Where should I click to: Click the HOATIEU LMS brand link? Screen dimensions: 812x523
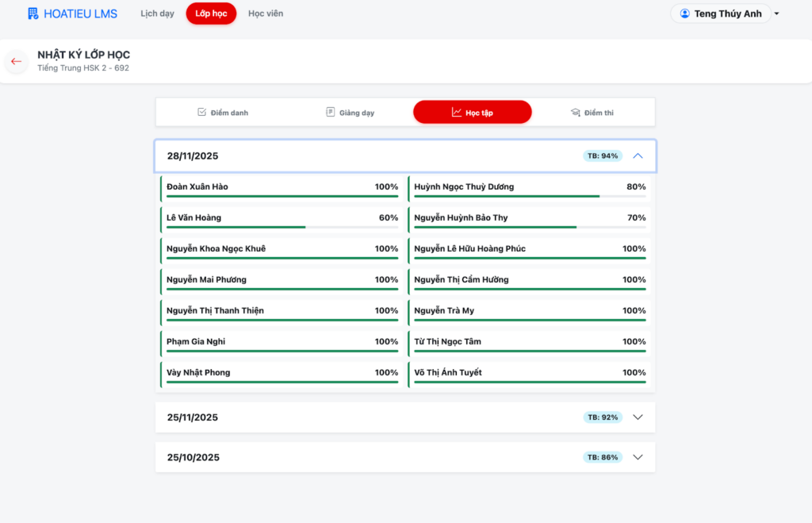(x=80, y=13)
